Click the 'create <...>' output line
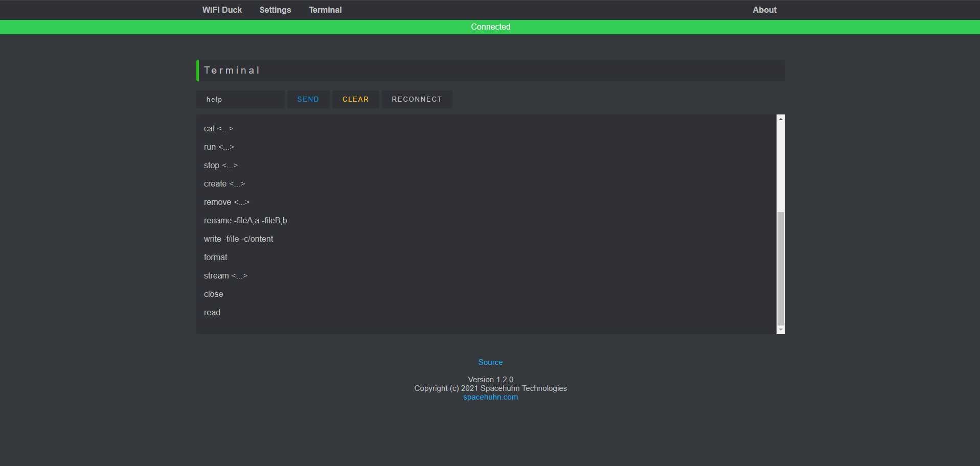This screenshot has width=980, height=466. click(224, 184)
